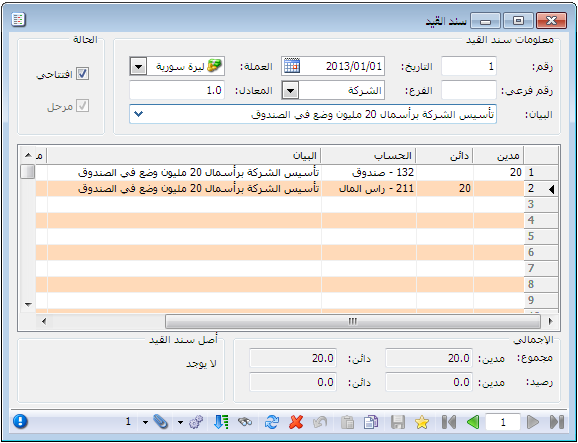Image resolution: width=578 pixels, height=443 pixels.
Task: Toggle the مرحل checkbox
Action: click(82, 106)
